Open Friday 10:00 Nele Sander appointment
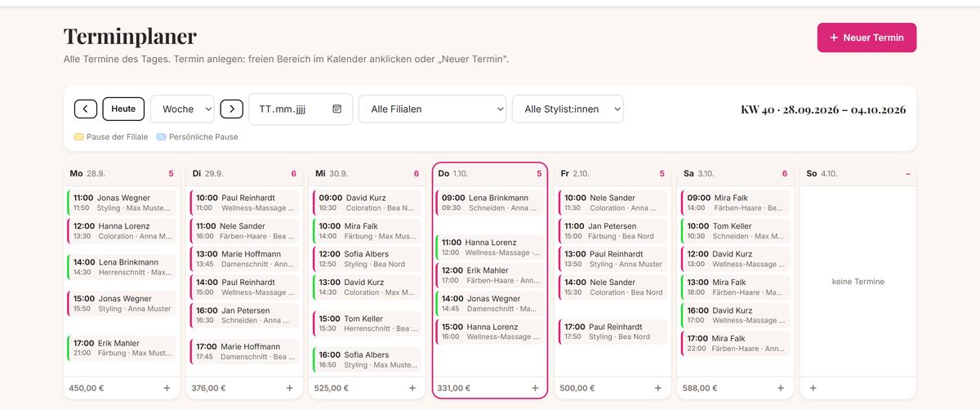The height and width of the screenshot is (410, 980). (x=612, y=203)
